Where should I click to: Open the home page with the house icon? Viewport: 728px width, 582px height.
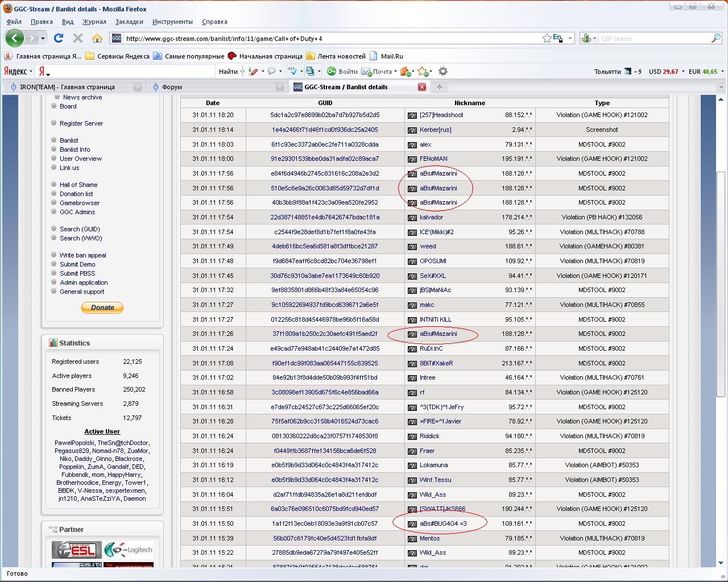[97, 38]
